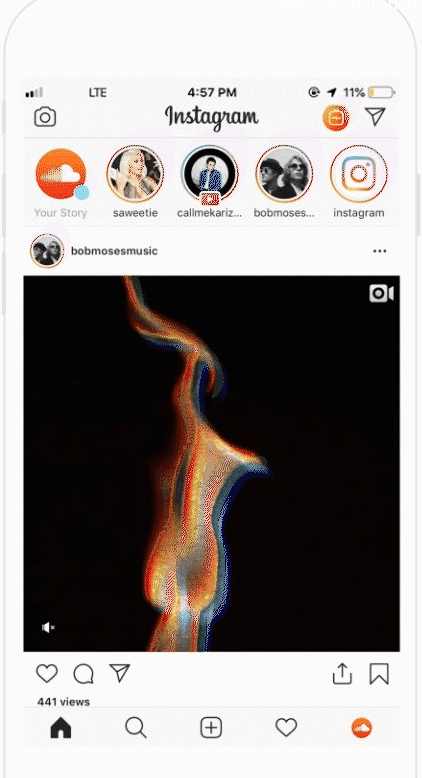Unmute the video with the speaker icon
Viewport: 422px width, 778px height.
pyautogui.click(x=48, y=628)
